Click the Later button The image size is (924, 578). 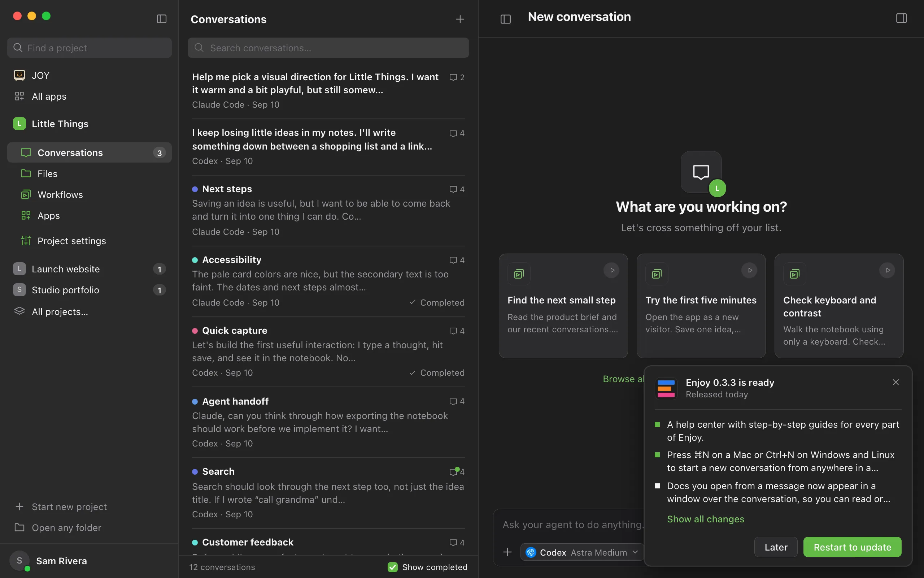776,547
